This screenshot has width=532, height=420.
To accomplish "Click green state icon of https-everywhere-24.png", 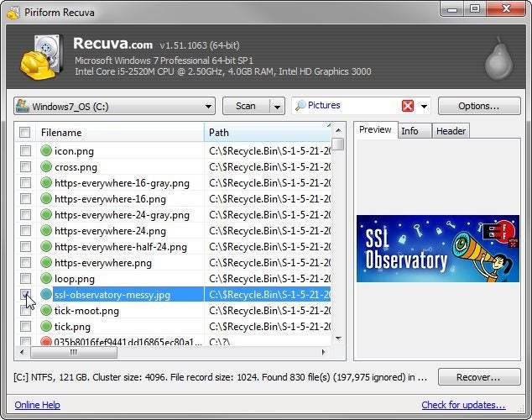I will coord(46,230).
